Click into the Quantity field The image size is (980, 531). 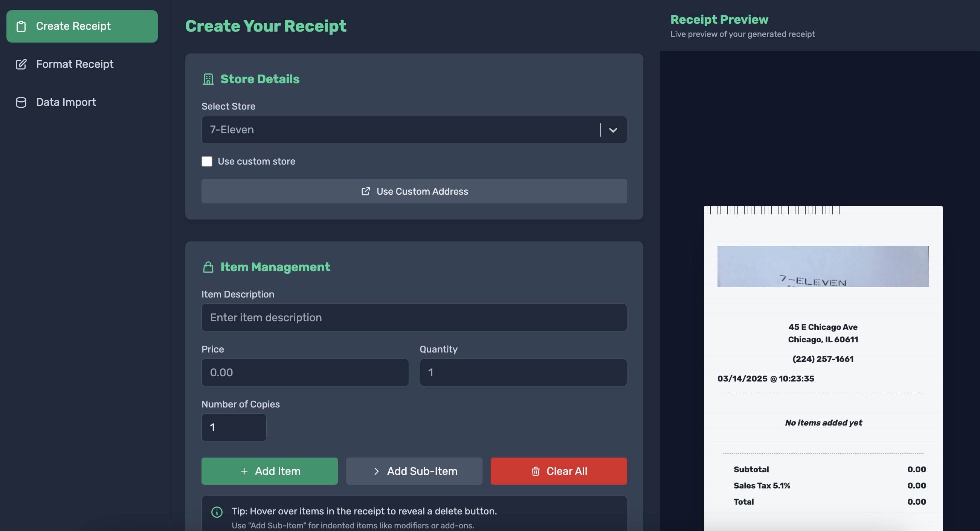[523, 373]
